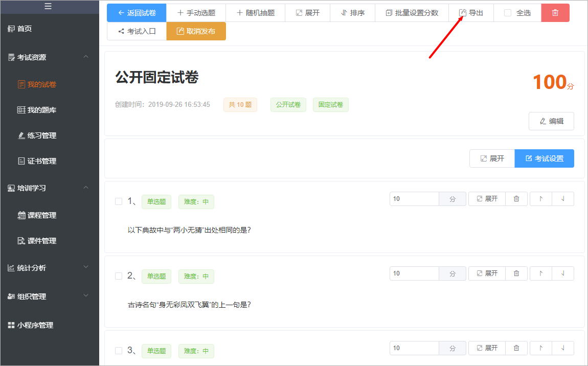The height and width of the screenshot is (366, 588).
Task: Click the orange 取消发布 button
Action: click(196, 31)
